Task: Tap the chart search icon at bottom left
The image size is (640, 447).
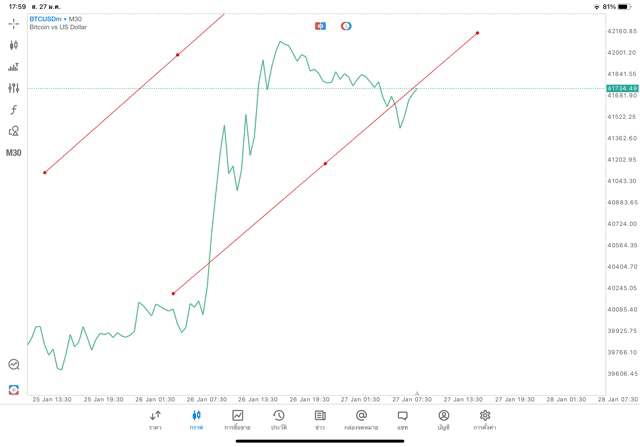Action: (14, 365)
